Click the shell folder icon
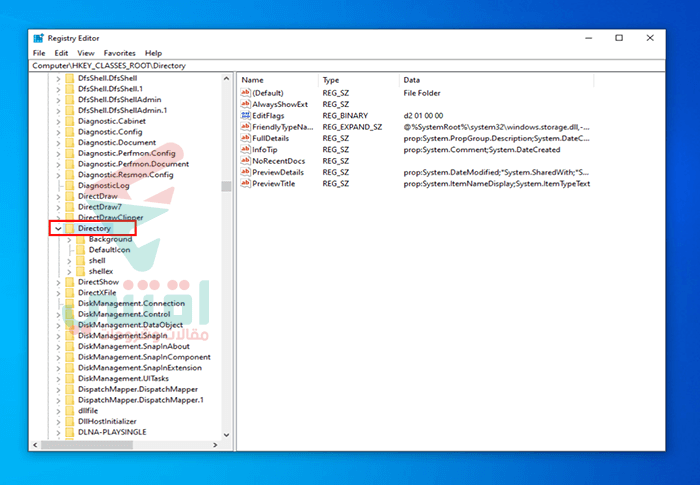700x485 pixels. click(80, 260)
